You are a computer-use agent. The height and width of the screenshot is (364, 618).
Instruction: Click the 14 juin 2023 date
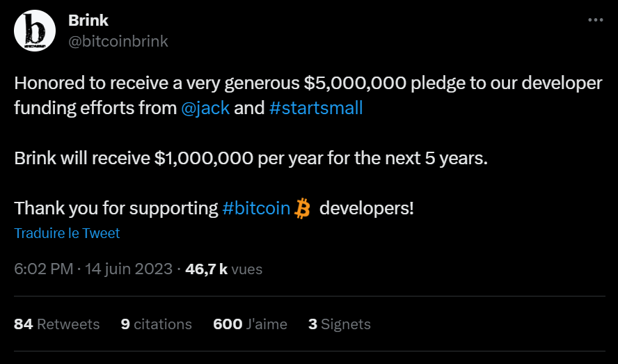129,269
